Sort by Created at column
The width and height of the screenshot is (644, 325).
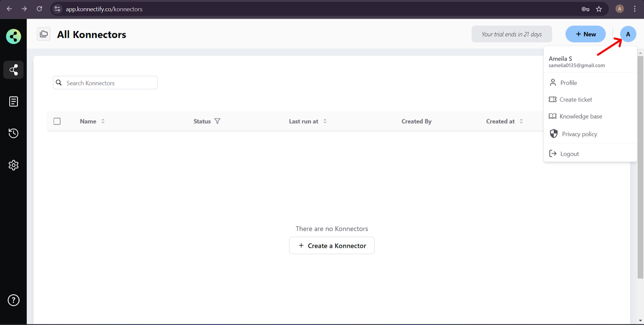click(x=521, y=121)
